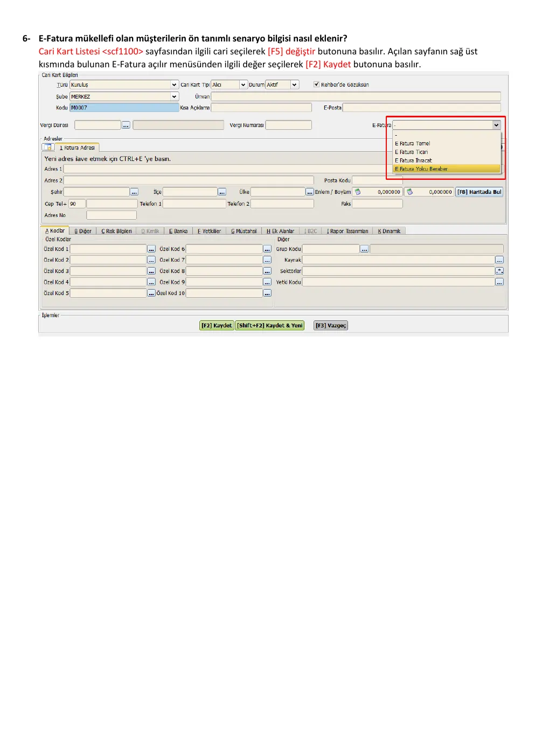Image resolution: width=535 pixels, height=756 pixels.
Task: Toggle the Rehber'de Gözüksün checkbox
Action: (x=317, y=85)
